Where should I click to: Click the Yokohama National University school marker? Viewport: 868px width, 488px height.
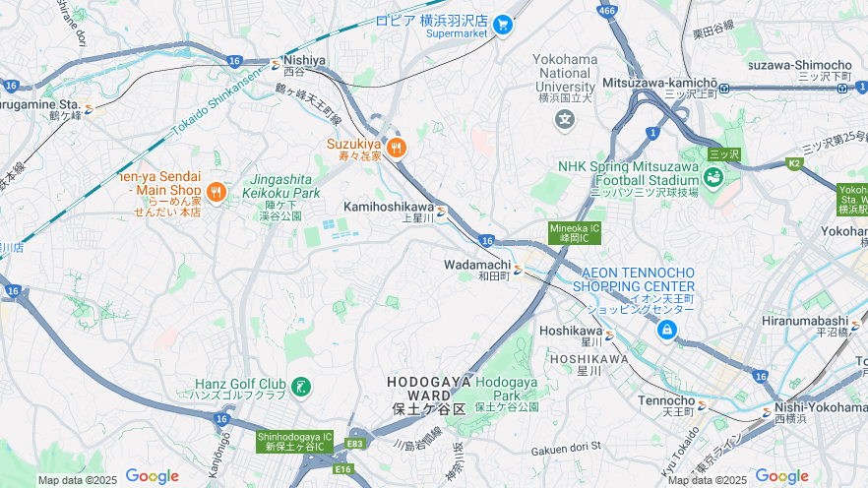[565, 119]
